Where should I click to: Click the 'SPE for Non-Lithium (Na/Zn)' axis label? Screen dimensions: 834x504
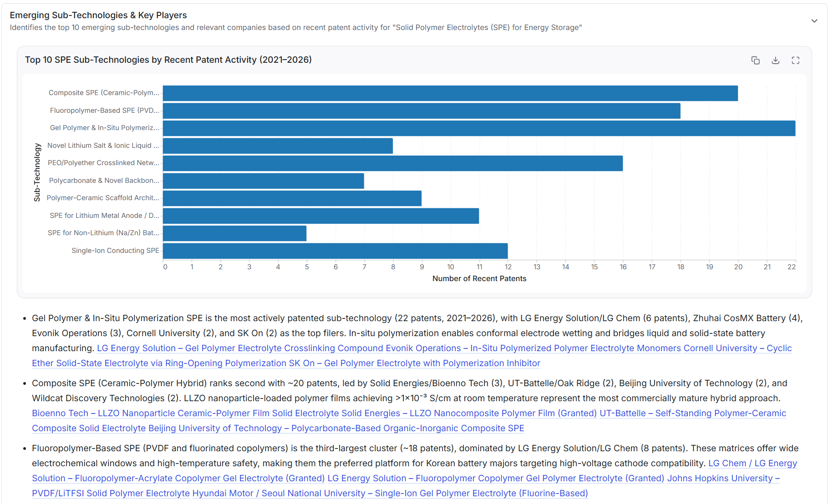[103, 233]
